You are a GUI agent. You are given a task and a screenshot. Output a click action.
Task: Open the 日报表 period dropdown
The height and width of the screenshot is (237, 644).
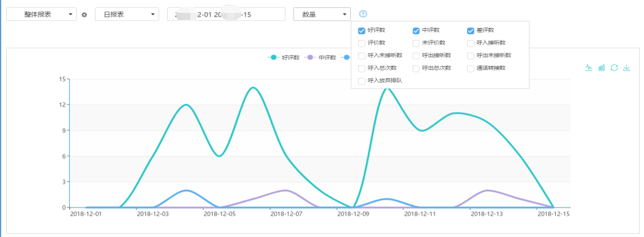pyautogui.click(x=127, y=14)
